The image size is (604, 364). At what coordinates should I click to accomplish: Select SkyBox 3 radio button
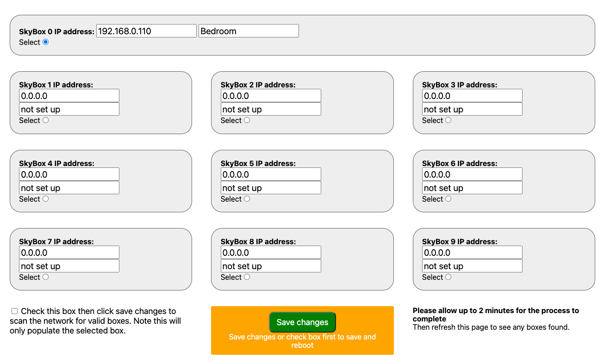448,120
